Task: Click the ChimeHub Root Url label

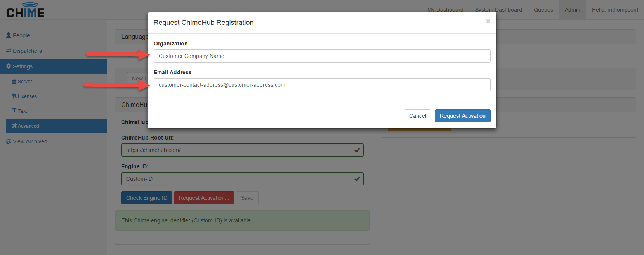Action: 147,138
